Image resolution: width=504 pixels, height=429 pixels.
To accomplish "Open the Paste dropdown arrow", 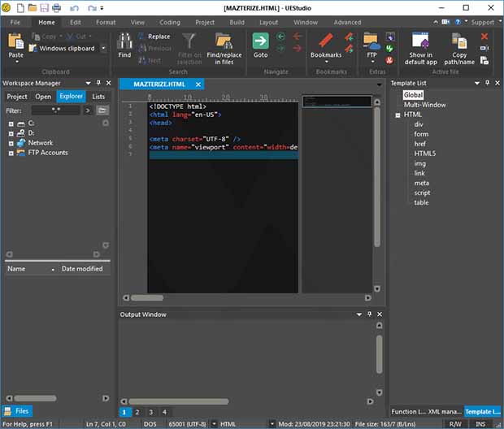I will [17, 62].
